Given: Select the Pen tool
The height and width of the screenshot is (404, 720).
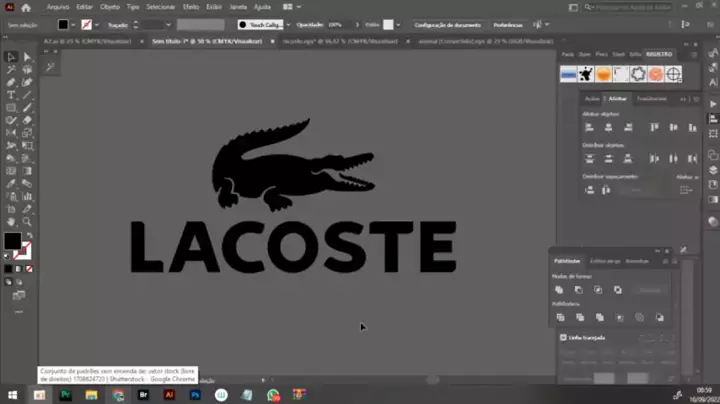Looking at the screenshot, I should pos(11,82).
